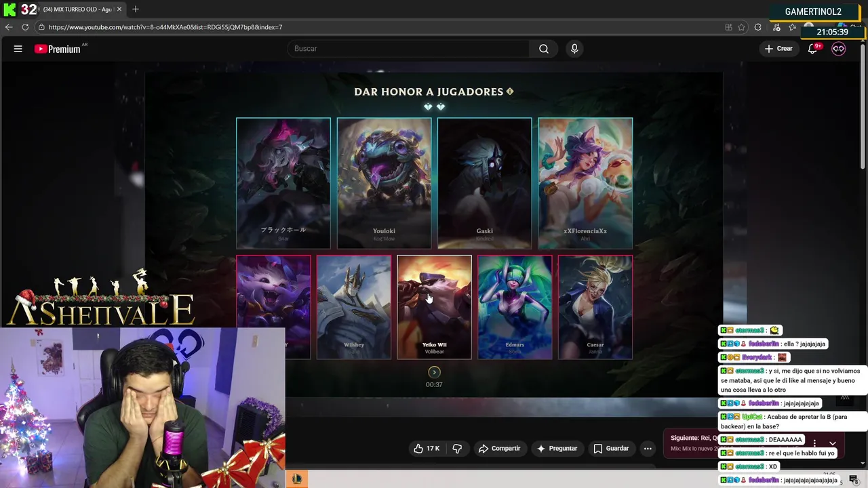Click the DEAAAAAA chat message

pos(761,440)
